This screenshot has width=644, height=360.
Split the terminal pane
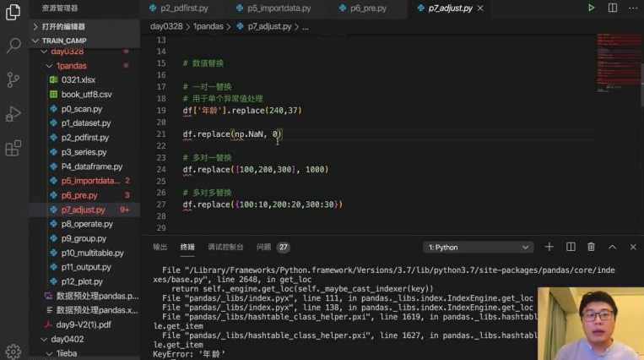571,247
